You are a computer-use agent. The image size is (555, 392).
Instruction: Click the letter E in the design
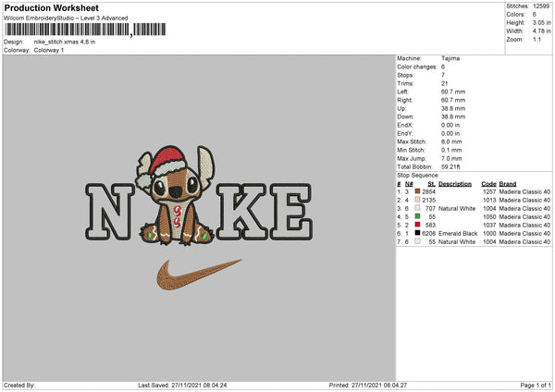[291, 213]
